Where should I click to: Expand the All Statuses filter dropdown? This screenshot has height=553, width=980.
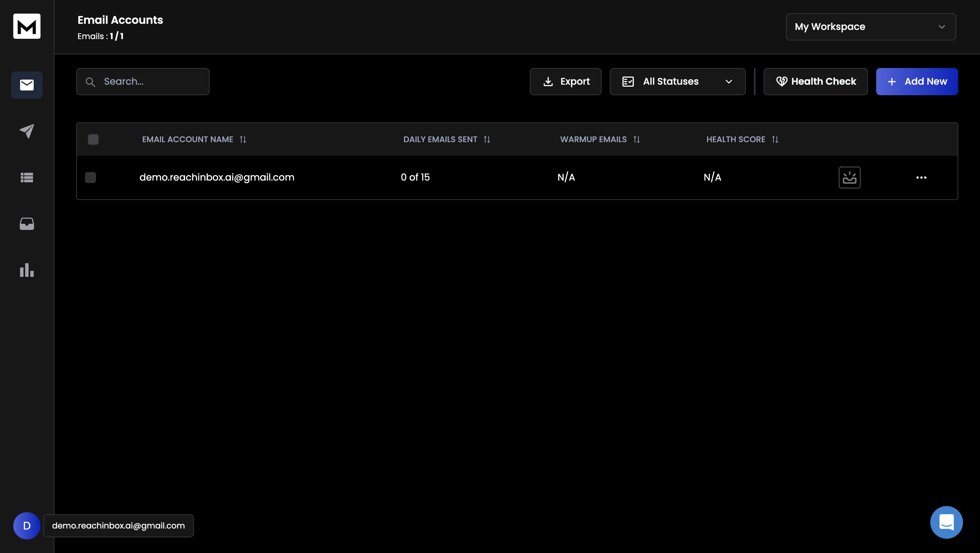click(677, 81)
